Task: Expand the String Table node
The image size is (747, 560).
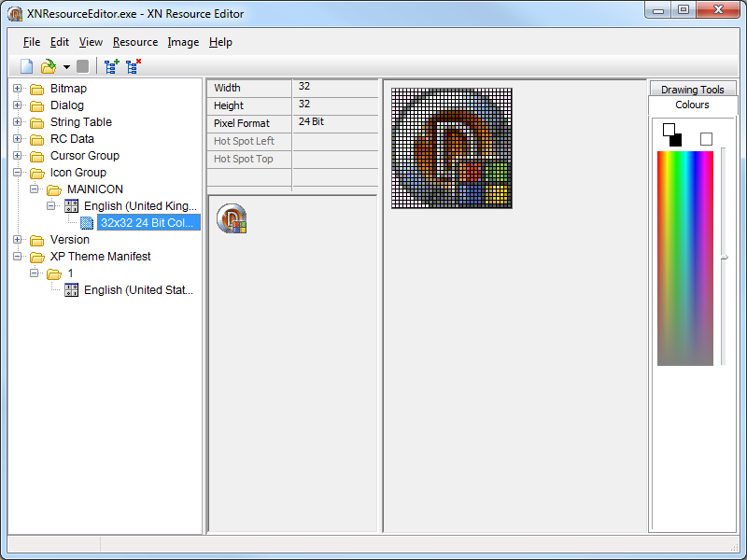Action: click(x=17, y=122)
